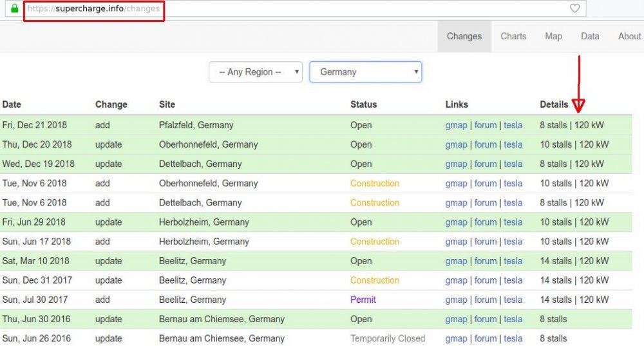Open gmap link for Herbolzheim Jun 29 row
Viewport: 644px width, 346px height.
(456, 222)
